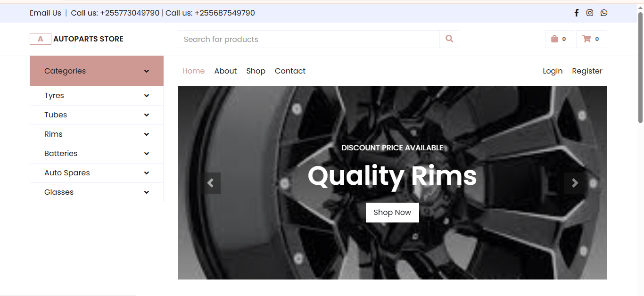Screen dimensions: 644x296
Task: Expand the Tubes category
Action: click(x=97, y=115)
